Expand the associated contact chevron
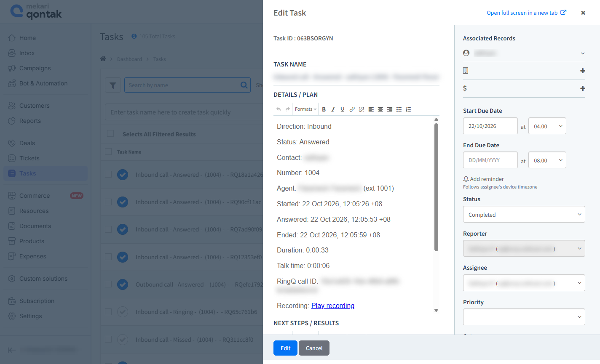Image resolution: width=600 pixels, height=364 pixels. point(583,53)
